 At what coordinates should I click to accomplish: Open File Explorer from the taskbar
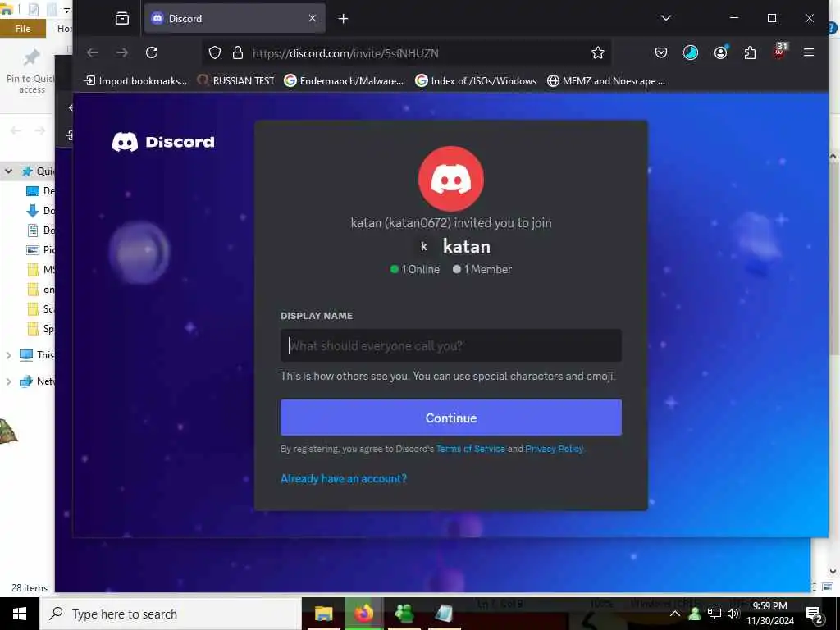click(323, 614)
